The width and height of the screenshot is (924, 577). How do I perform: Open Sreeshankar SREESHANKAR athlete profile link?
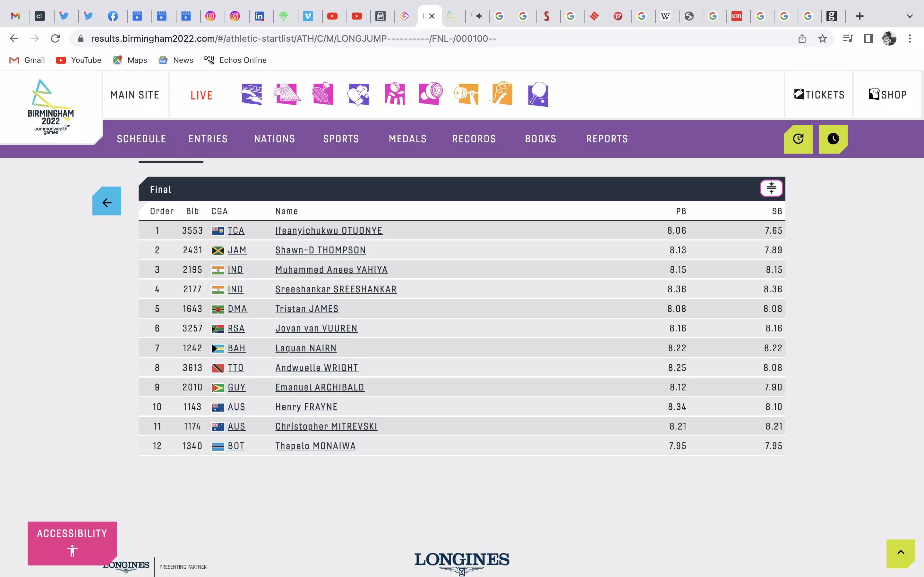(336, 289)
